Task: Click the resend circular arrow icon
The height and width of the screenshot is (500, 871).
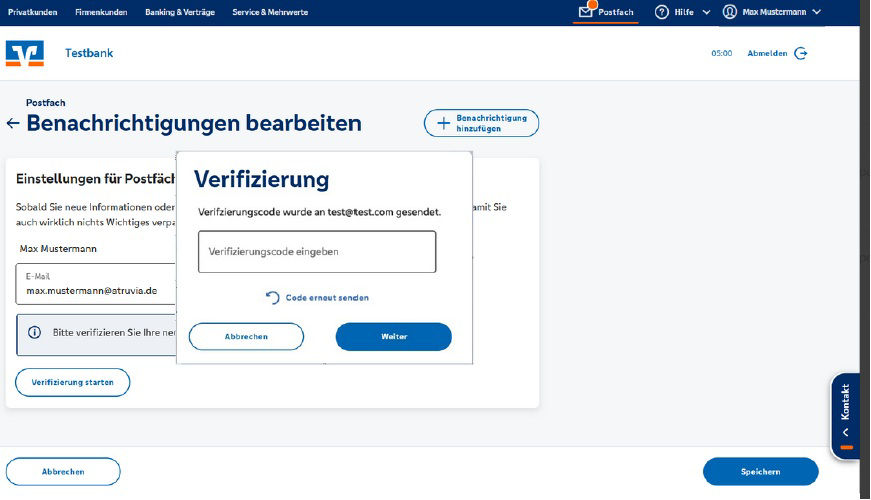Action: click(272, 298)
